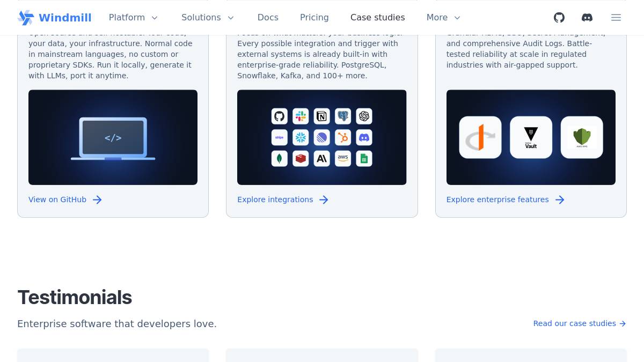
Task: Click the PostgreSQL elephant tile
Action: (x=343, y=116)
